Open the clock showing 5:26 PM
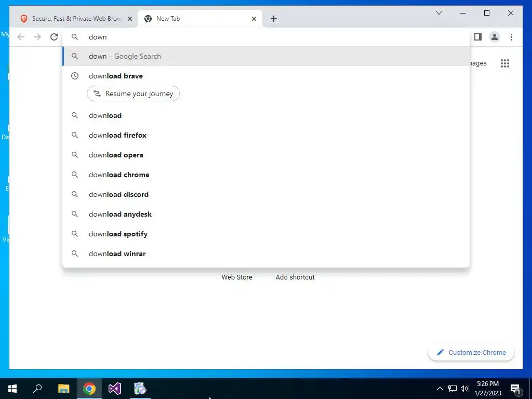 pyautogui.click(x=487, y=389)
